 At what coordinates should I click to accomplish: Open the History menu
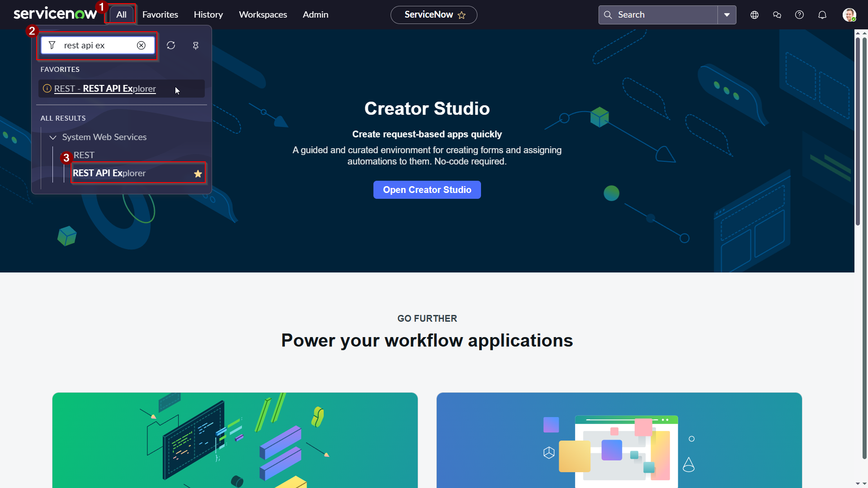[x=208, y=15]
